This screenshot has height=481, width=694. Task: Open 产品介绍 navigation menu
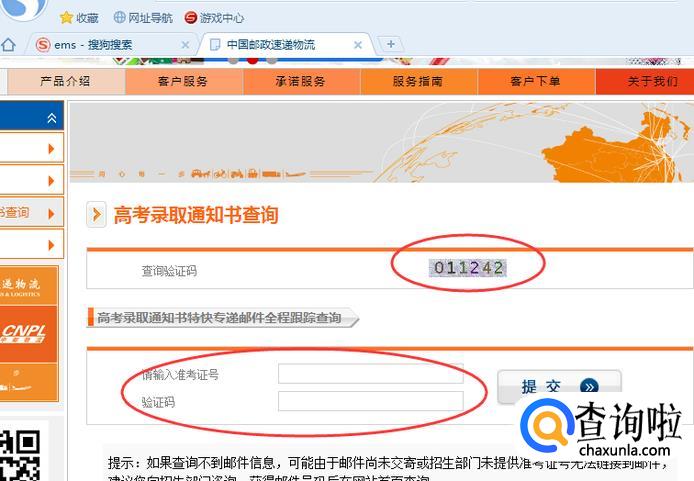pos(66,81)
